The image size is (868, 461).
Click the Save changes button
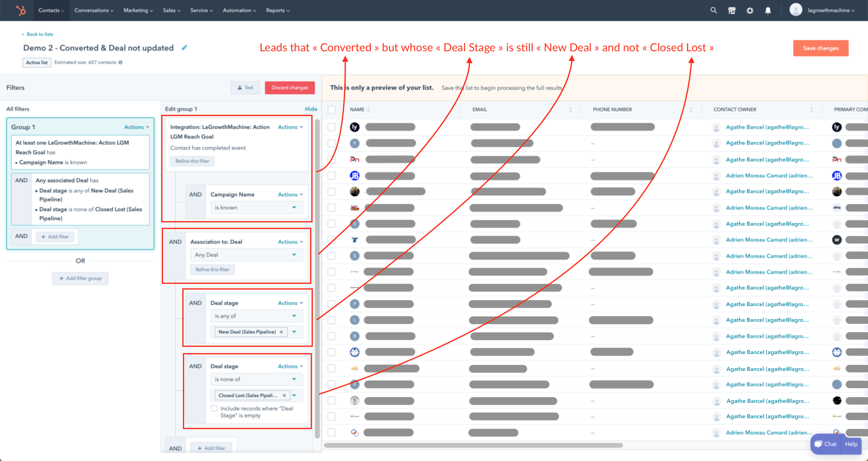pyautogui.click(x=820, y=48)
